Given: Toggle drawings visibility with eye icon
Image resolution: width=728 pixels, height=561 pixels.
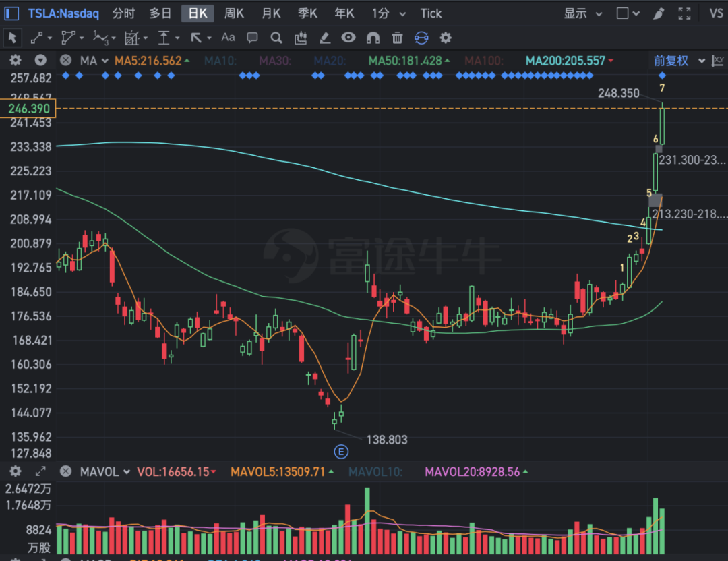Looking at the screenshot, I should pyautogui.click(x=348, y=37).
